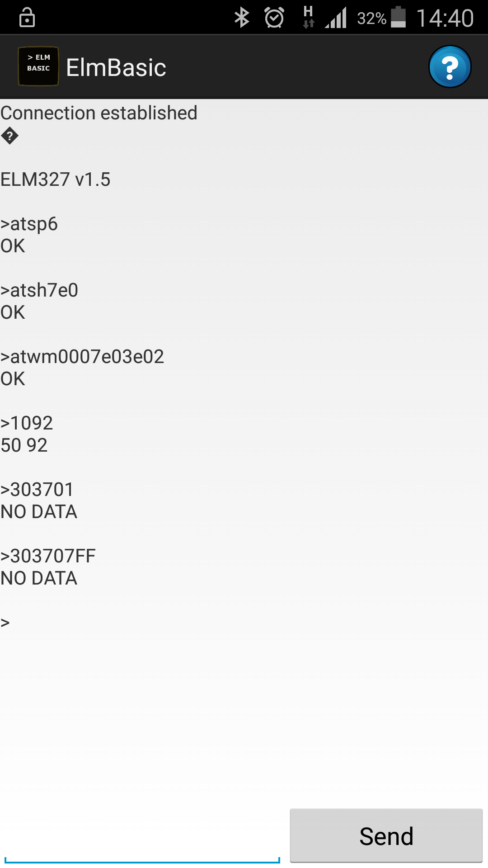
Task: Tap the 'Connection established' message
Action: (99, 113)
